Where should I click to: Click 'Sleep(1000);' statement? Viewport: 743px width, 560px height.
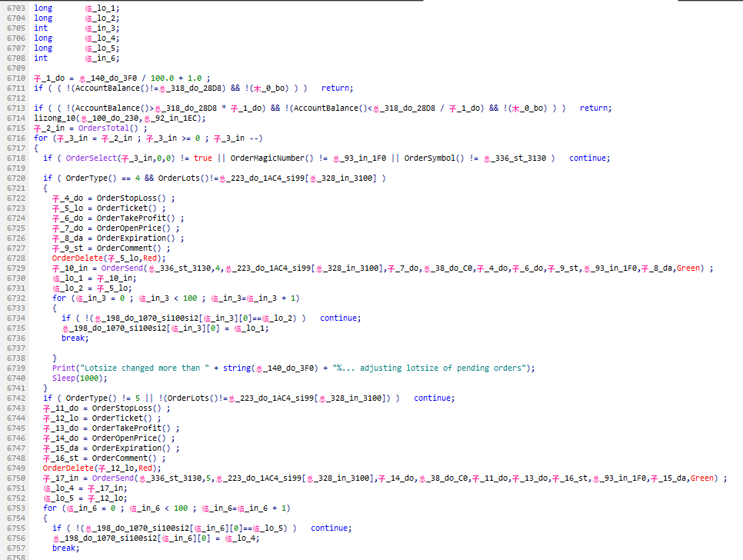coord(80,378)
